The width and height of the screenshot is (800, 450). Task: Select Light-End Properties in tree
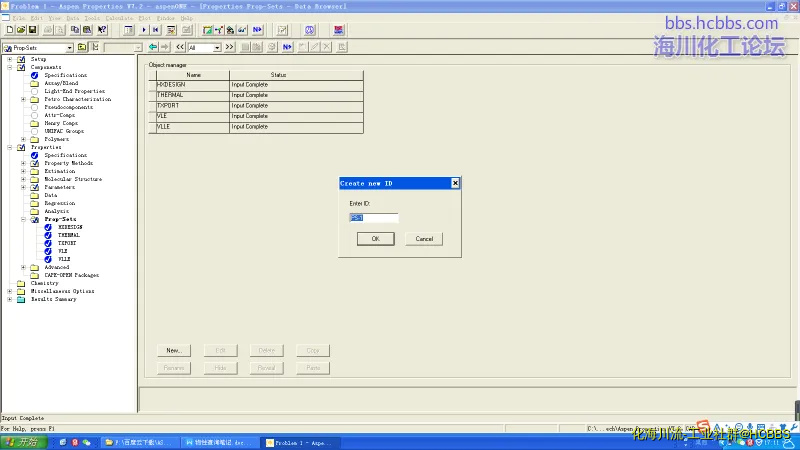point(74,91)
